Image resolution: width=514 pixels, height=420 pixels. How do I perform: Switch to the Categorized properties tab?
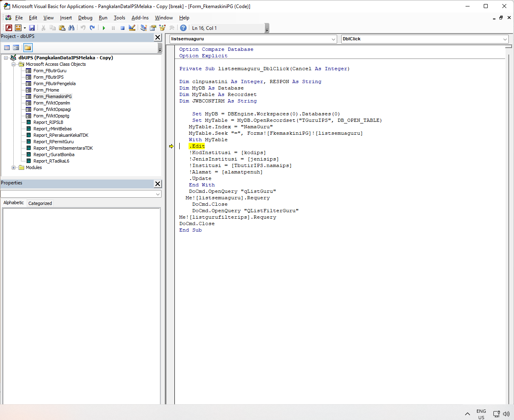coord(40,203)
